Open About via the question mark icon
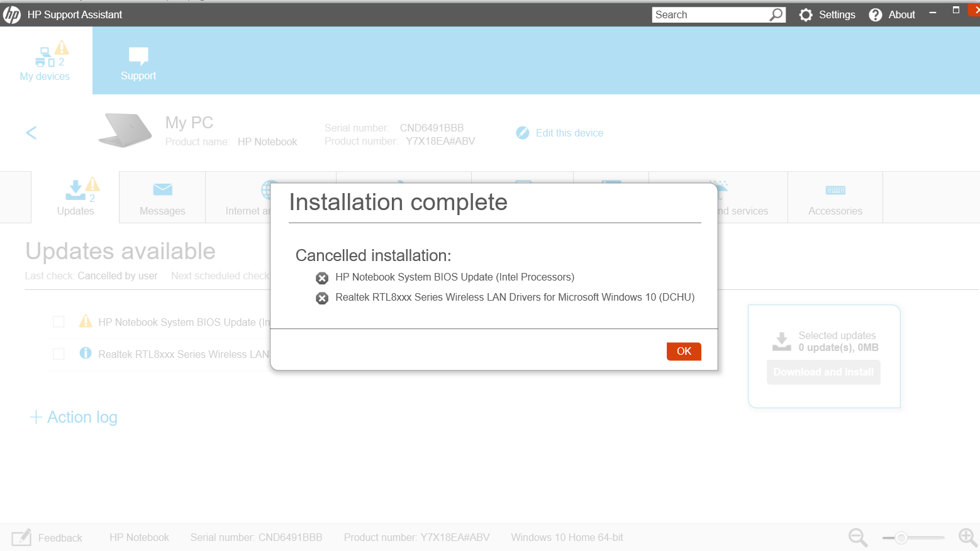Viewport: 980px width, 551px height. (x=876, y=14)
